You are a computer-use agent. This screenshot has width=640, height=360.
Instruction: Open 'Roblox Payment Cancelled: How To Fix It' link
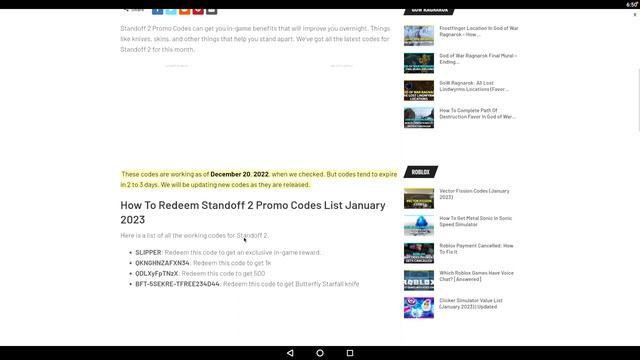pyautogui.click(x=476, y=249)
